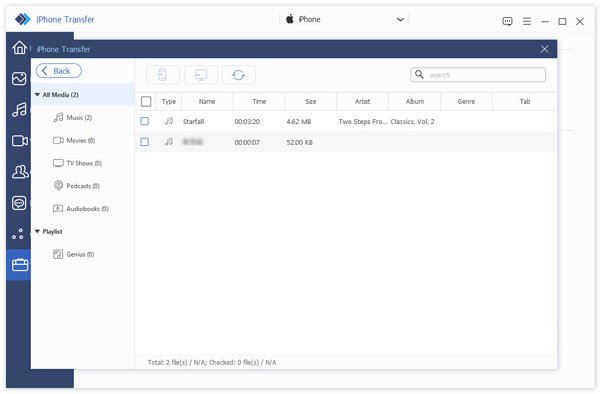Check the Starfall track checkbox
The height and width of the screenshot is (394, 600).
(145, 121)
